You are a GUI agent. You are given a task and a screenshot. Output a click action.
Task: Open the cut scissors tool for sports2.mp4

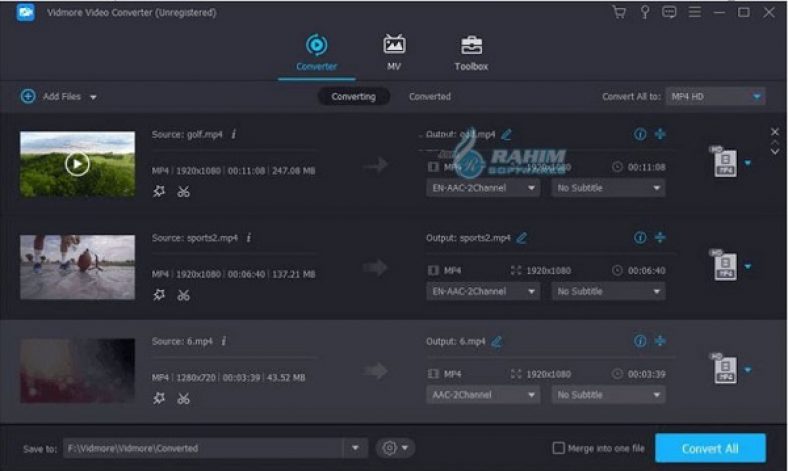click(x=183, y=295)
